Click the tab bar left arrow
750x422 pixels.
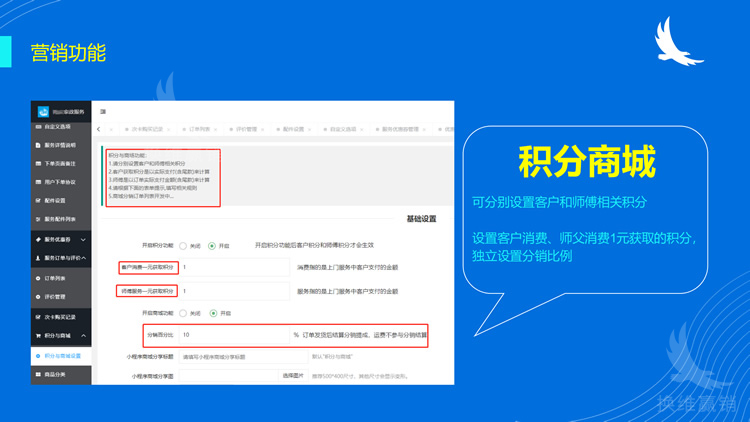click(x=99, y=129)
